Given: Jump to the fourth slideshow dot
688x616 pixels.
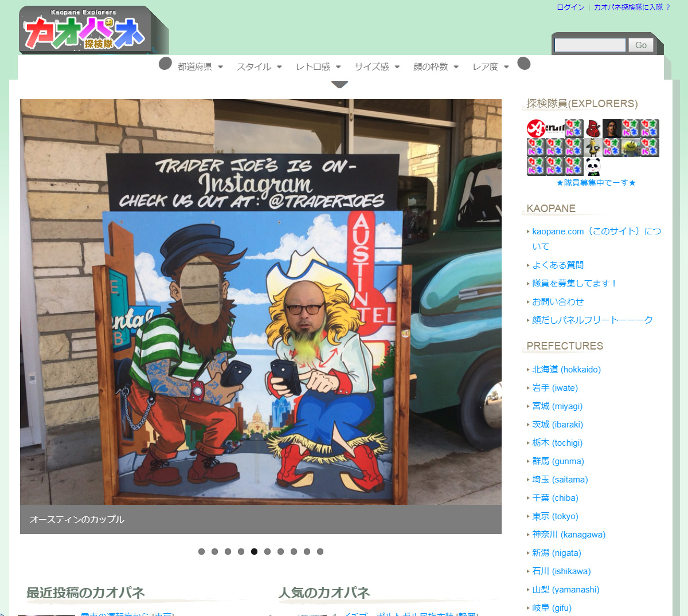Looking at the screenshot, I should [241, 551].
